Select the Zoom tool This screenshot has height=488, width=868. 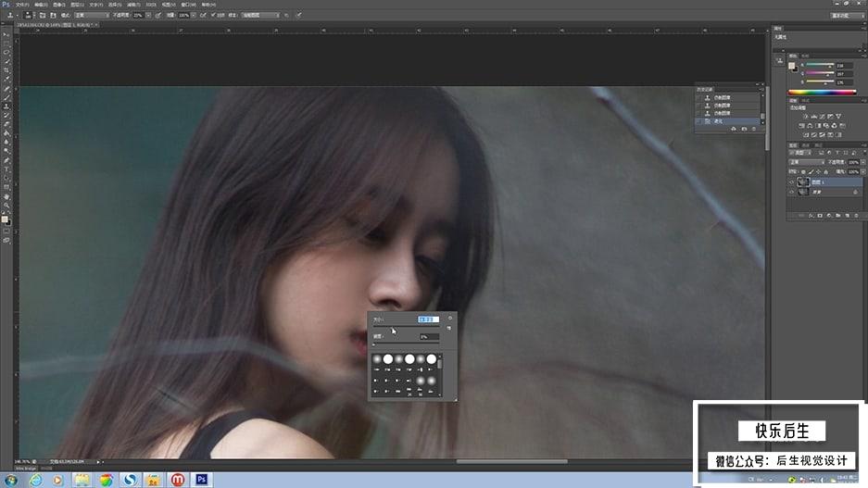click(x=6, y=206)
